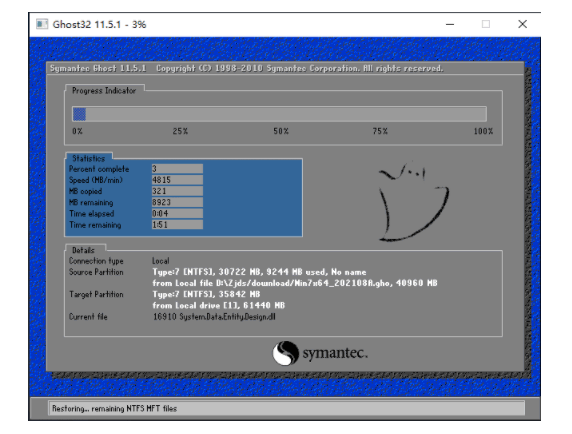Image resolution: width=572 pixels, height=434 pixels.
Task: Click the Win7x64_202108A.gho file path line
Action: click(x=295, y=283)
